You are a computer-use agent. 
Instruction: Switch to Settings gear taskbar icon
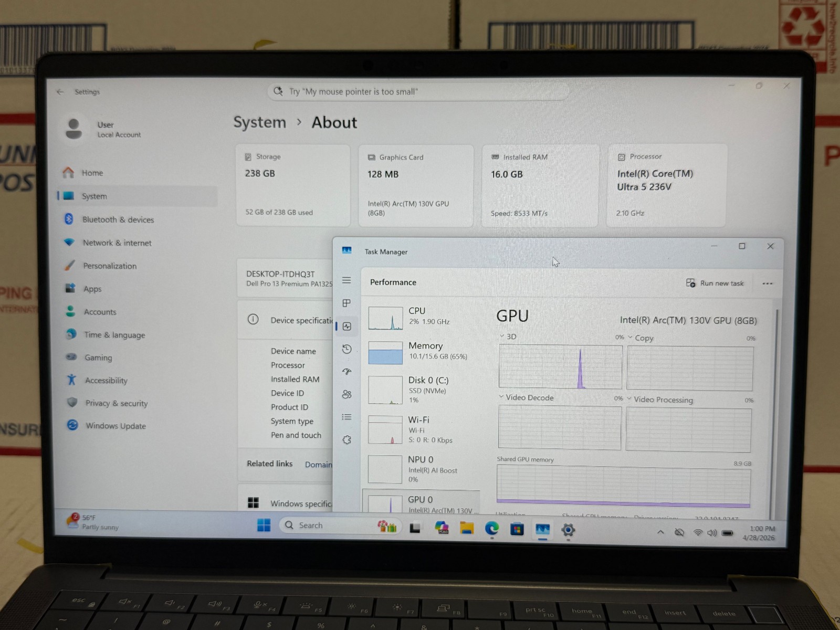click(x=568, y=530)
